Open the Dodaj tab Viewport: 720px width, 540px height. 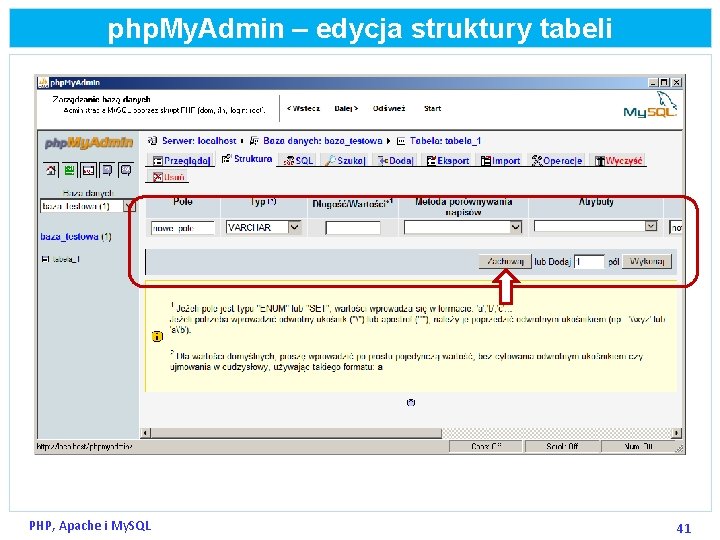tap(395, 160)
